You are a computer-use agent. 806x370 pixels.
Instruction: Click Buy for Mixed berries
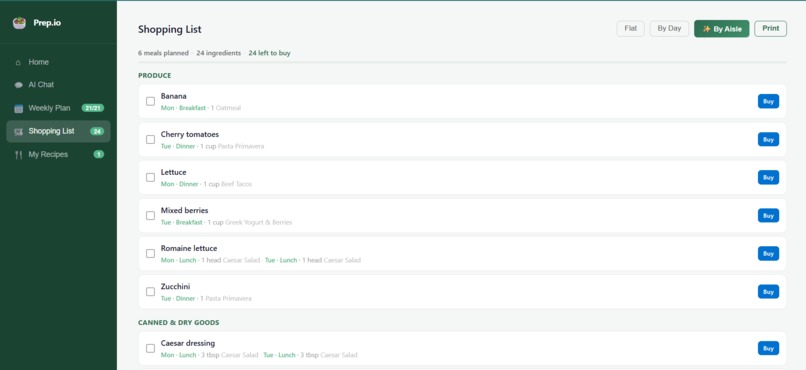[x=768, y=215]
